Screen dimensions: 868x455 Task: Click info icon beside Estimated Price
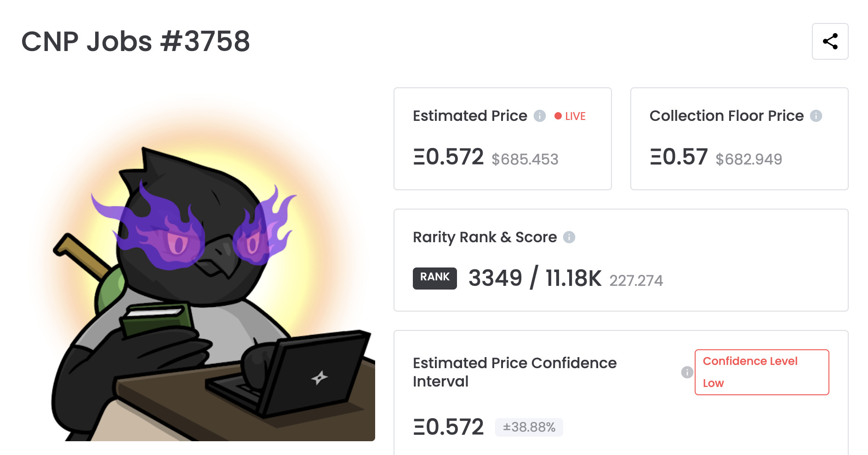pyautogui.click(x=540, y=116)
